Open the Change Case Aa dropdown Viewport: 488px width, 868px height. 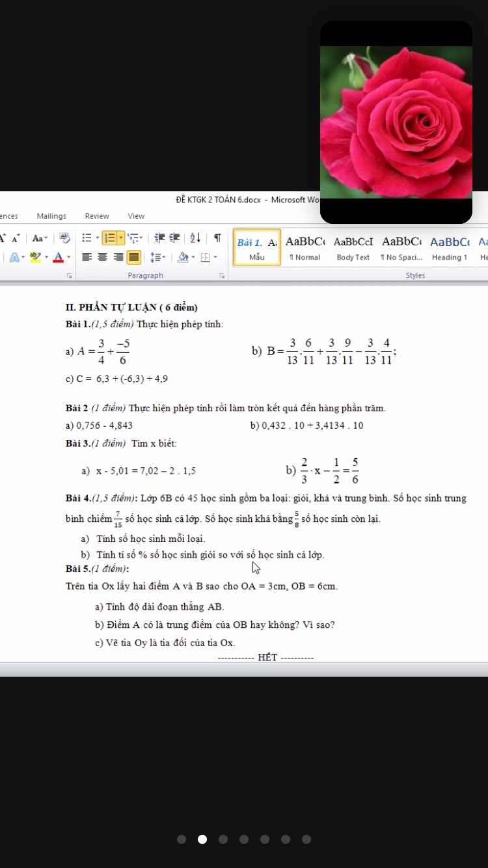click(x=40, y=238)
